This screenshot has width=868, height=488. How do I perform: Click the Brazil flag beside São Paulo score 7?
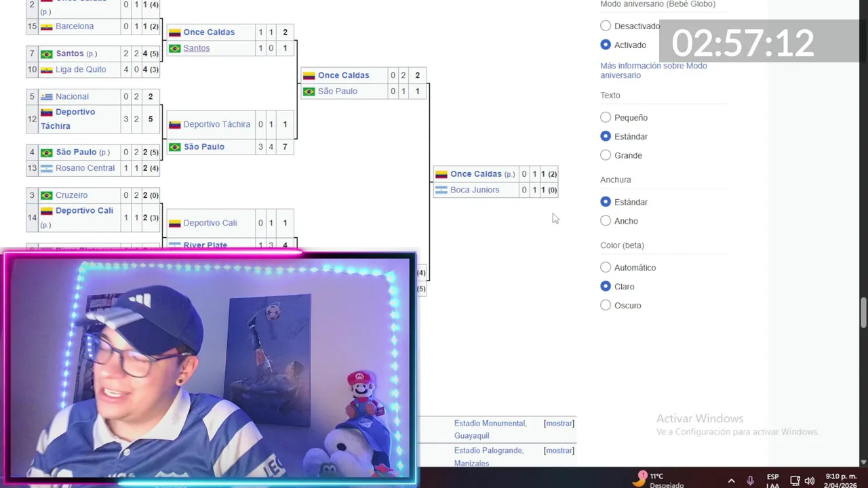pyautogui.click(x=174, y=147)
